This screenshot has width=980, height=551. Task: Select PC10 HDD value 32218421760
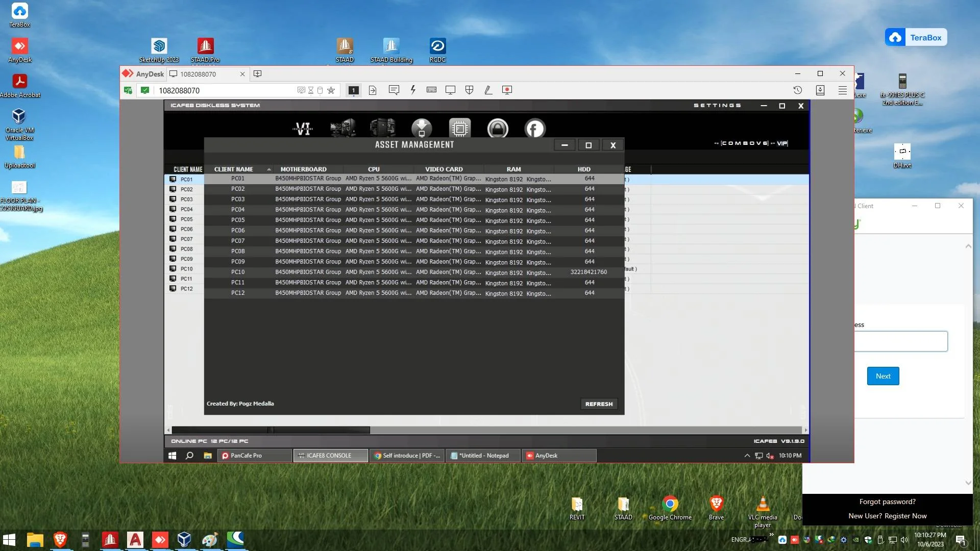tap(589, 272)
